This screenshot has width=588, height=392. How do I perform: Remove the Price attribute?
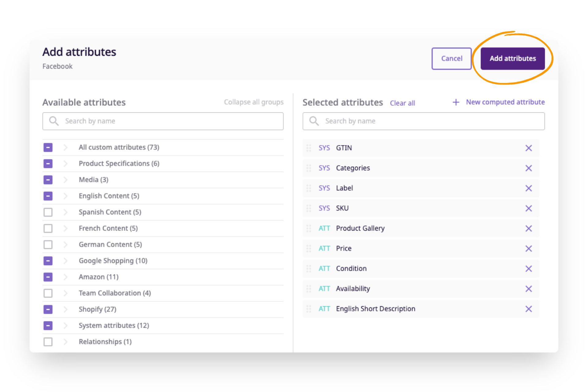[529, 248]
